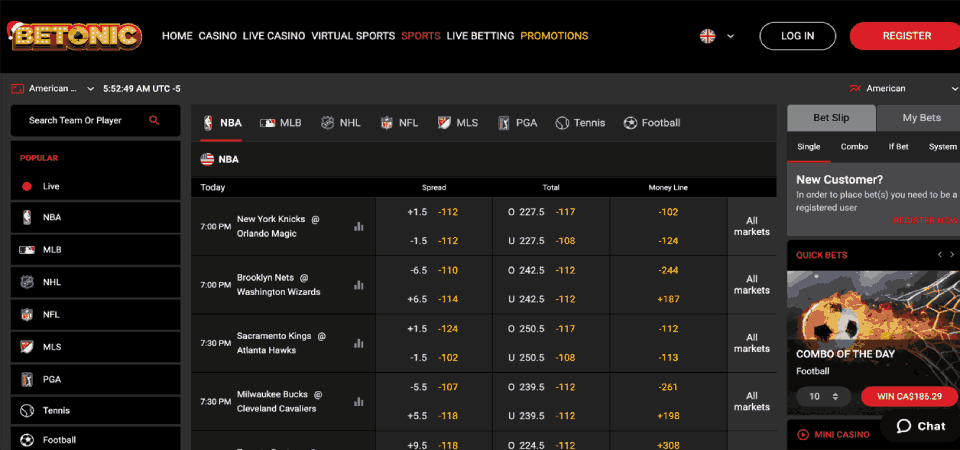960x450 pixels.
Task: Adjust the quick bet amount stepper
Action: pyautogui.click(x=835, y=397)
